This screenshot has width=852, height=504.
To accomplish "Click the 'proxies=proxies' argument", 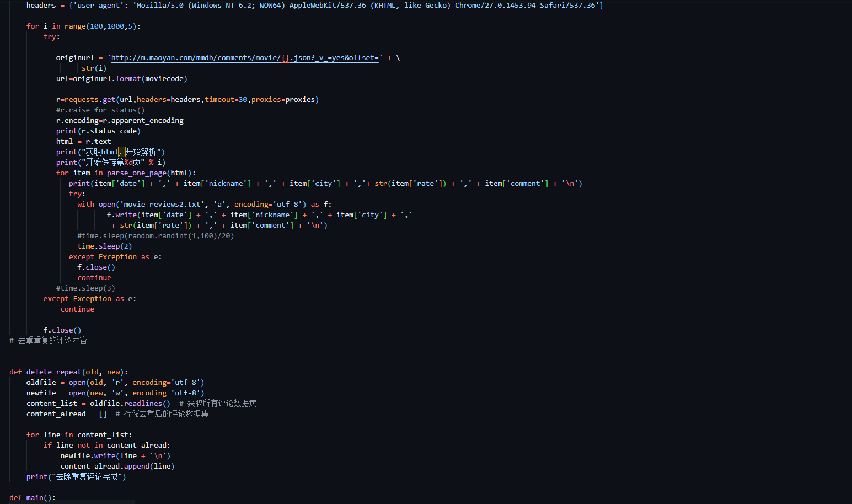I will coord(283,100).
